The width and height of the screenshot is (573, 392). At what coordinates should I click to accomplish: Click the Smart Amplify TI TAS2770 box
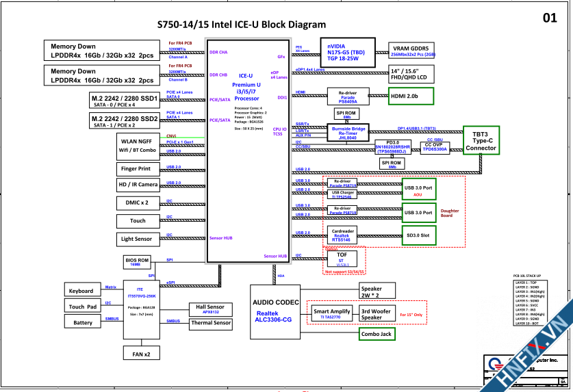click(331, 314)
